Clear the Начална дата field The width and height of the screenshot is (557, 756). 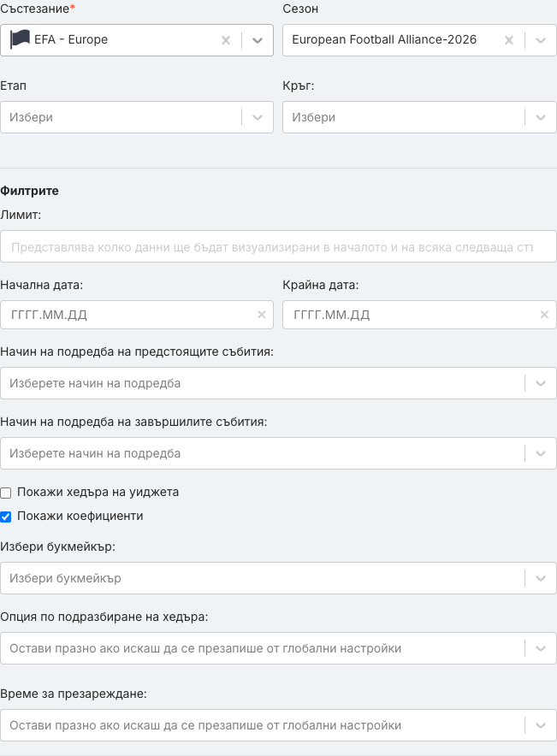[261, 315]
